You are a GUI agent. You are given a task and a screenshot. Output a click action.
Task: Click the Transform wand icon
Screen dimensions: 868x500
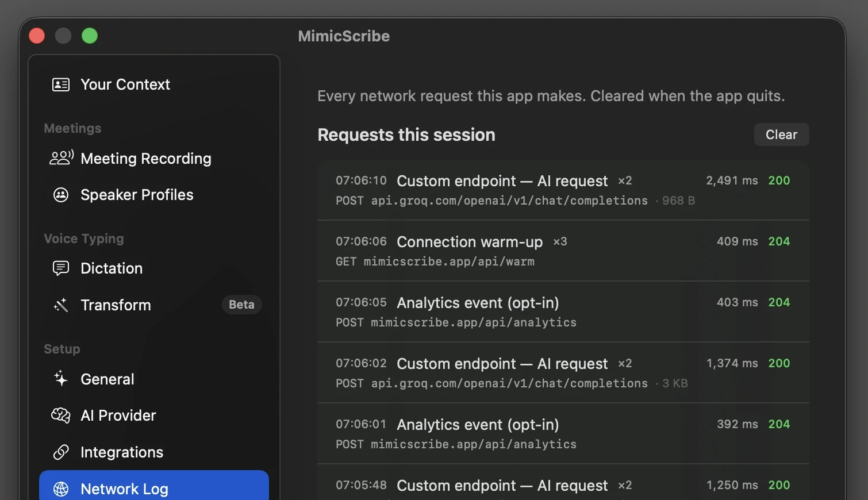(x=61, y=305)
